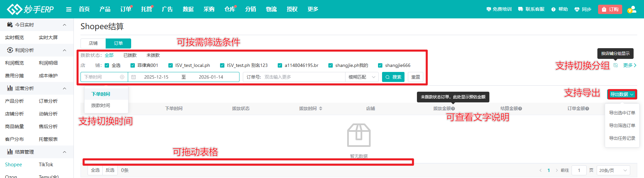
Task: Click the 反选 invert selection button
Action: coord(110,170)
